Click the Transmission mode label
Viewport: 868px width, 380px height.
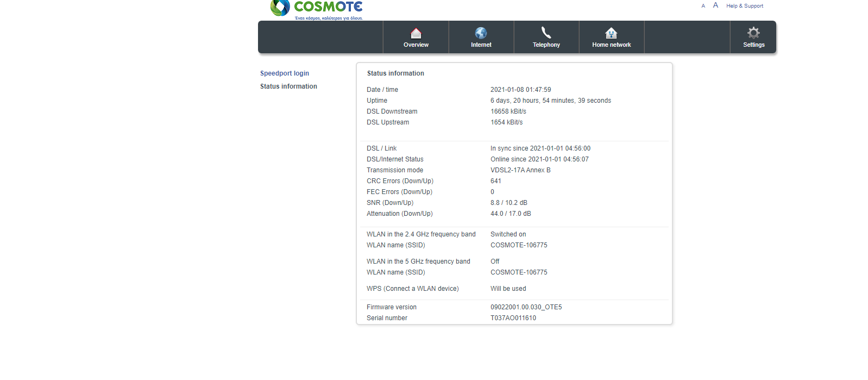[395, 170]
